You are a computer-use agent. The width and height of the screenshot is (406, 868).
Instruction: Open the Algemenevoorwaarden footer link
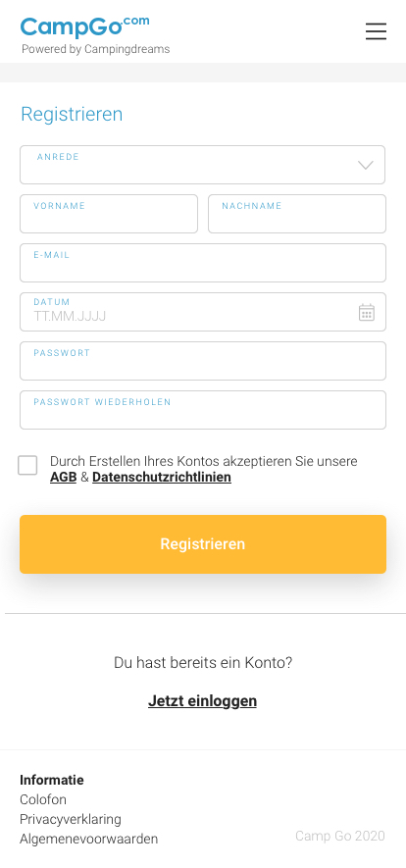pyautogui.click(x=88, y=839)
